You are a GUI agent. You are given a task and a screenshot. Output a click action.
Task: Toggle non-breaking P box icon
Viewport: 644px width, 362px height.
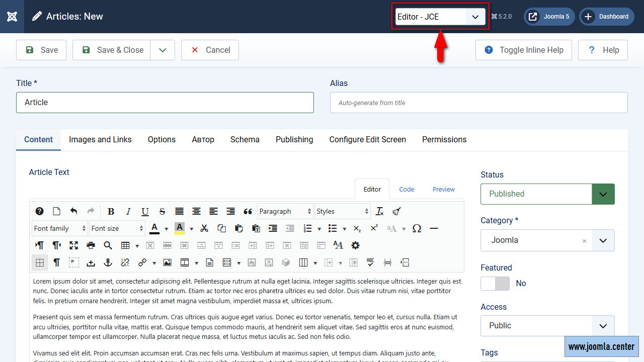[x=74, y=262]
